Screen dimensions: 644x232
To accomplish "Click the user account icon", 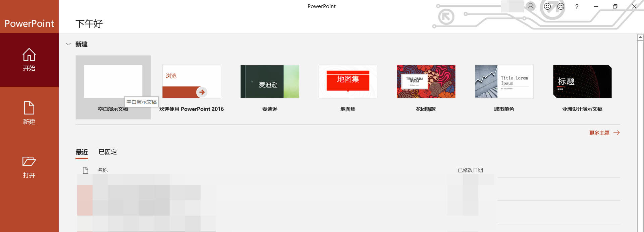I will (x=531, y=6).
